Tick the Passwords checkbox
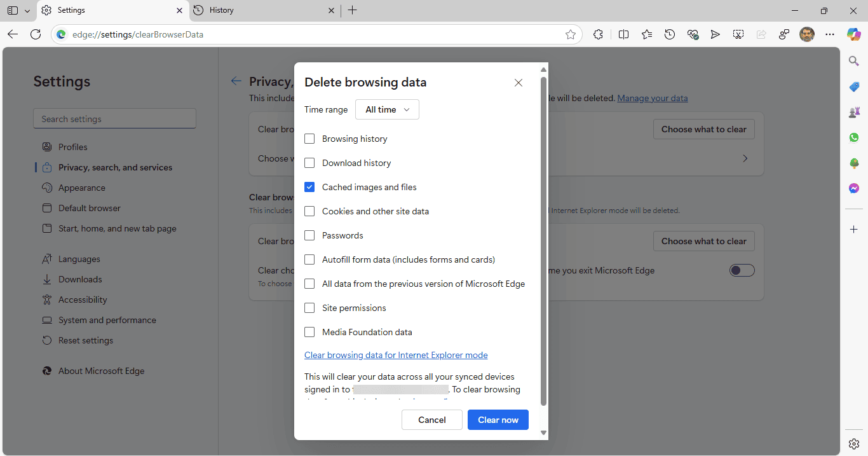Screen dimensions: 868x456 [x=309, y=235]
